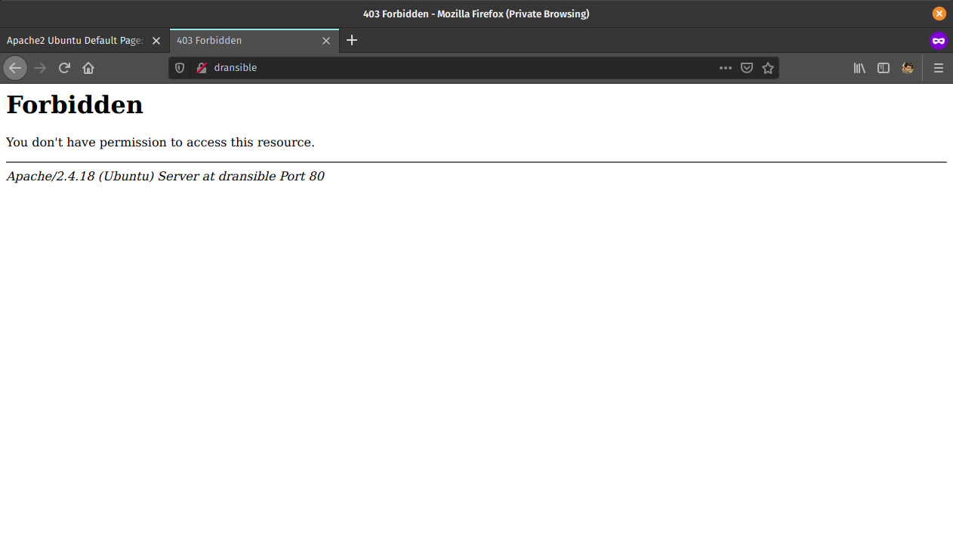Open a new tab with plus button

click(352, 41)
